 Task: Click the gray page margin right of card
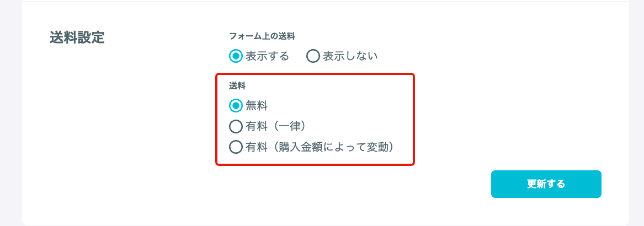point(637,113)
